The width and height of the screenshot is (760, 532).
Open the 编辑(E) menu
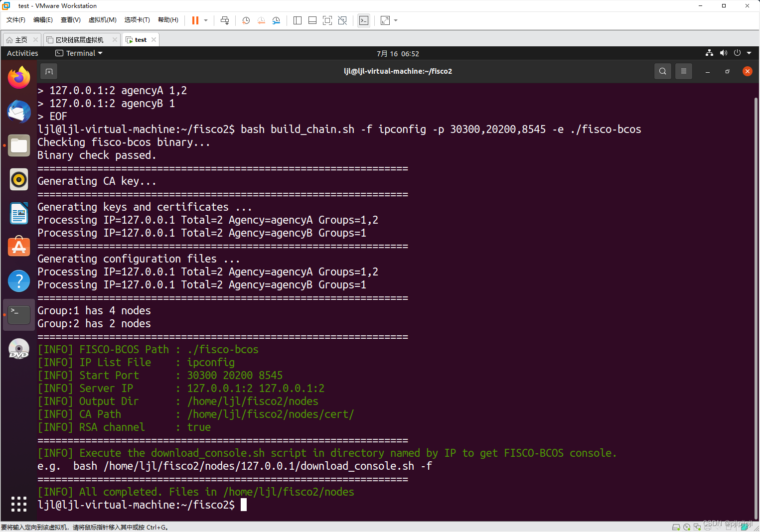pos(43,20)
